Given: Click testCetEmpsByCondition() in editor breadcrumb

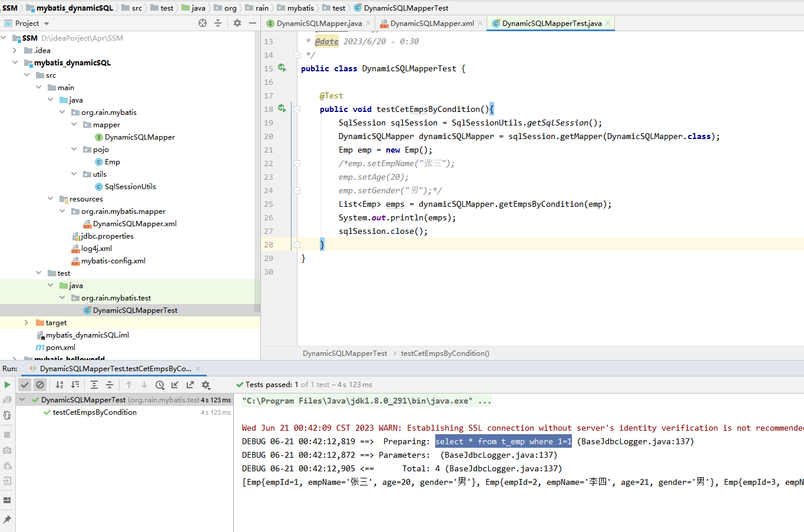Looking at the screenshot, I should 445,353.
